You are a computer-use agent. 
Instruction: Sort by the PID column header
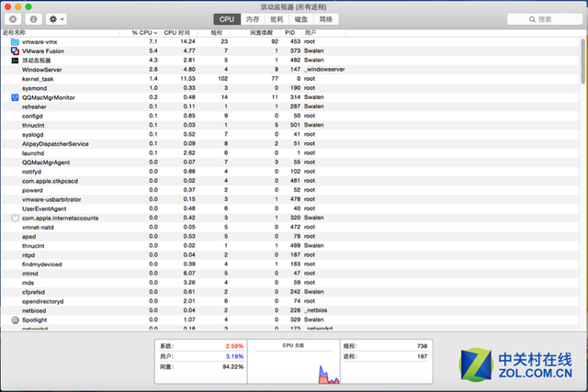[290, 33]
